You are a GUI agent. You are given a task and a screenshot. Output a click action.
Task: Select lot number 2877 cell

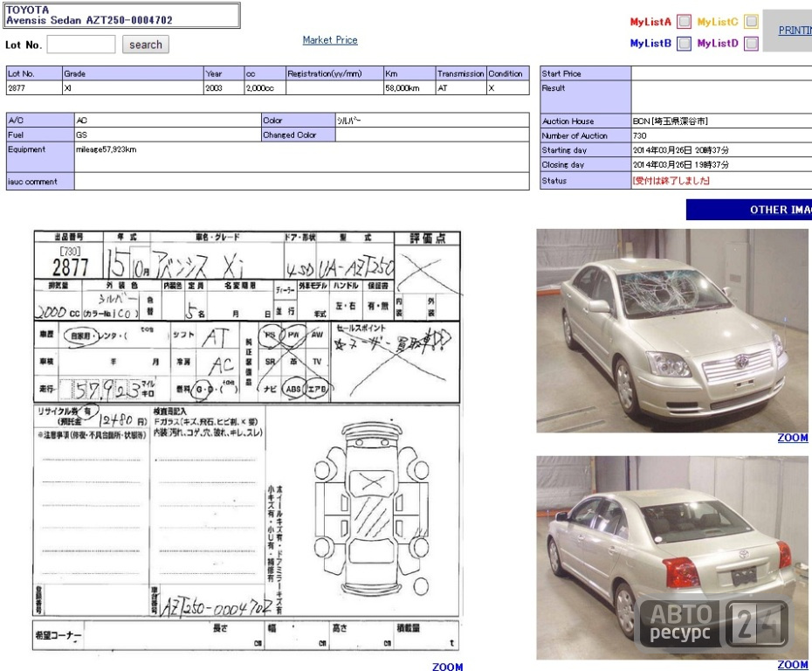[34, 88]
